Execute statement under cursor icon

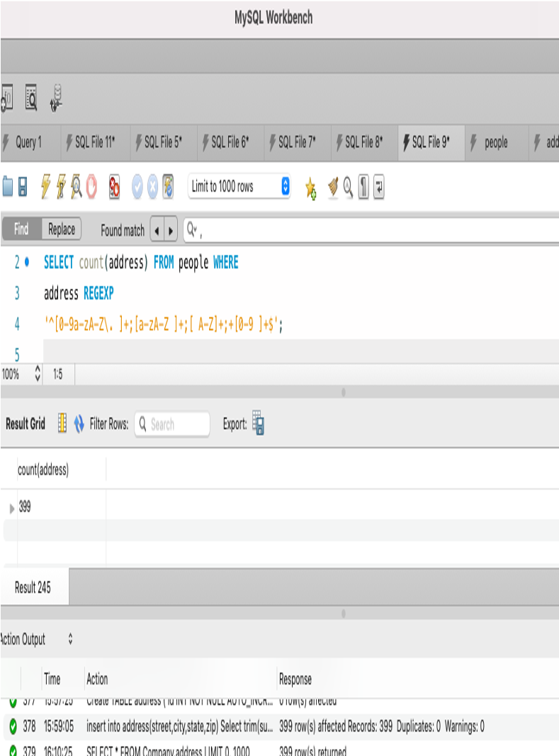61,187
